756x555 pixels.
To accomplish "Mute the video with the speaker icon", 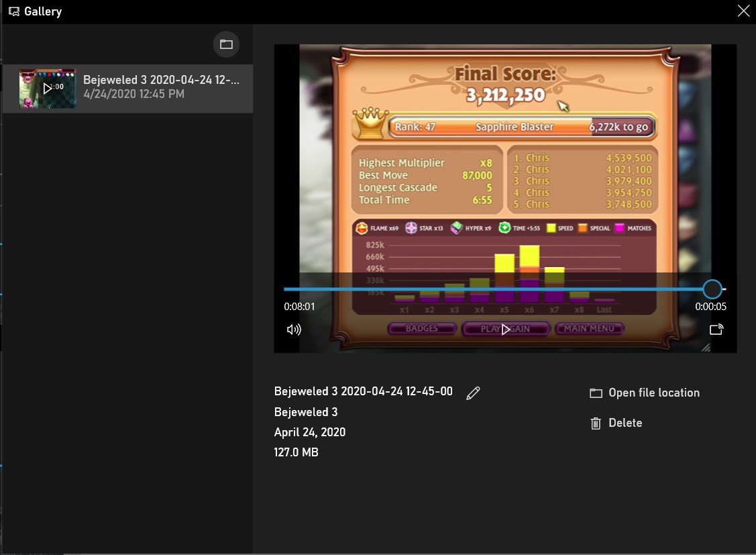I will click(x=294, y=330).
